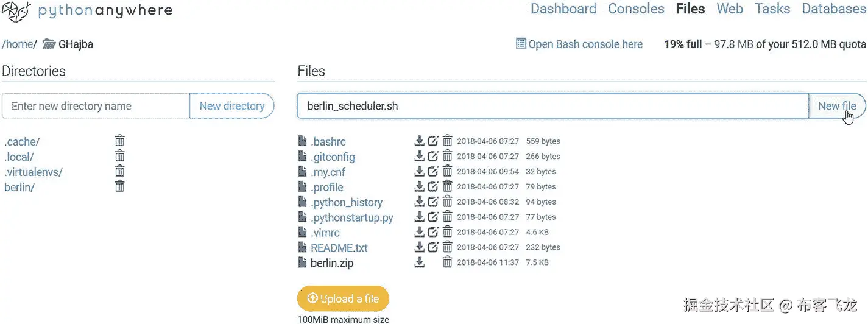Delete the .my.cnf file
The width and height of the screenshot is (868, 324).
pos(447,171)
